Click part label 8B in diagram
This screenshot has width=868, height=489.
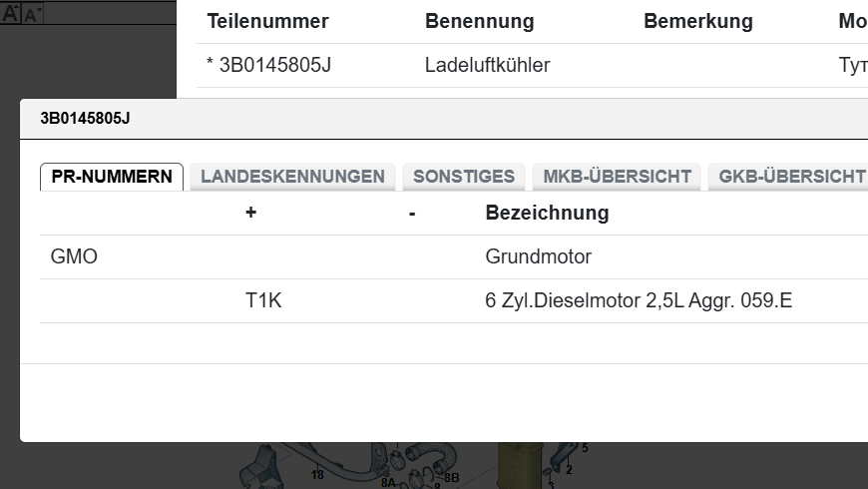[x=451, y=478]
